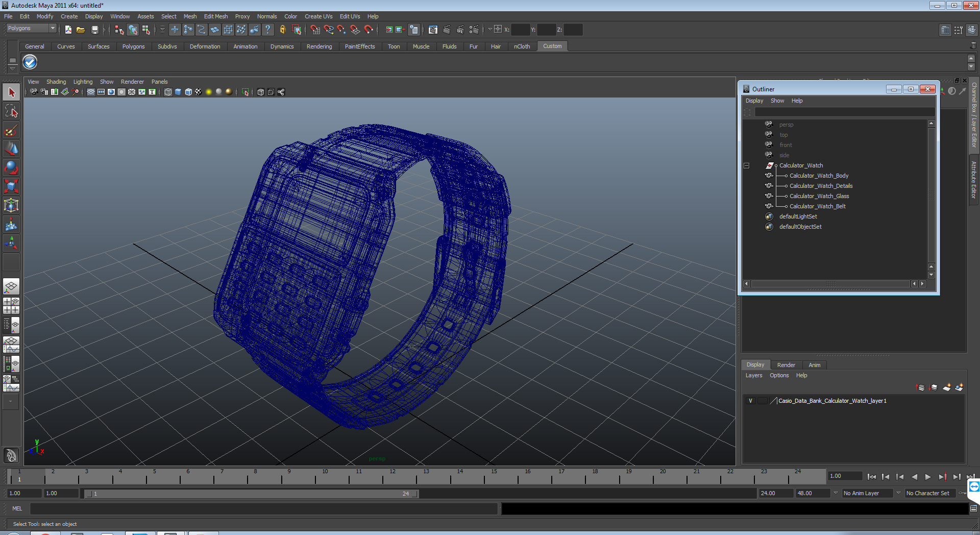Open the Edit Mesh menu

click(x=216, y=16)
